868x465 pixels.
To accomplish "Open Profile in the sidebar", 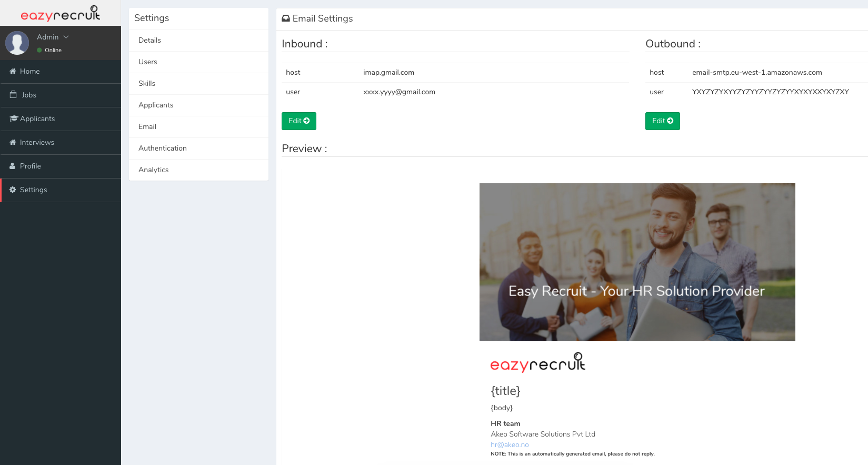I will tap(61, 166).
